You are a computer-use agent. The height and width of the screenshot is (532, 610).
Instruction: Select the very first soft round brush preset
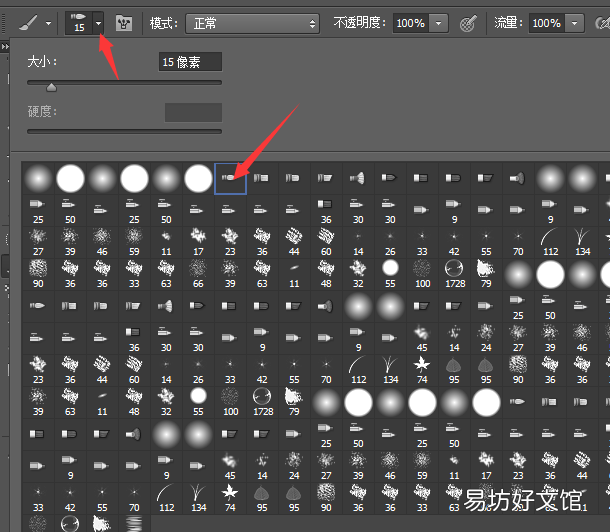(x=38, y=178)
